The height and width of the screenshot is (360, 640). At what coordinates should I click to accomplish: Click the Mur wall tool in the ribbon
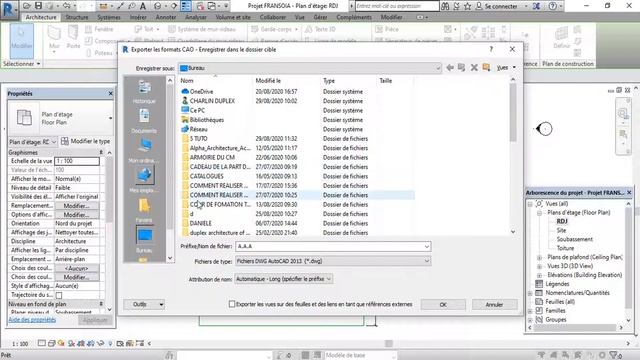[x=54, y=38]
